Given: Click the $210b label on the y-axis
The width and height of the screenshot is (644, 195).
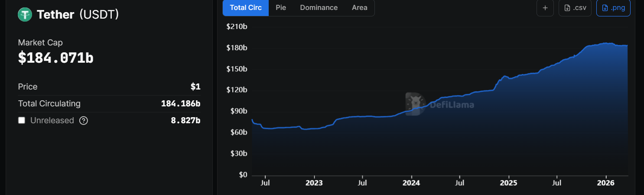Looking at the screenshot, I should pyautogui.click(x=237, y=27).
